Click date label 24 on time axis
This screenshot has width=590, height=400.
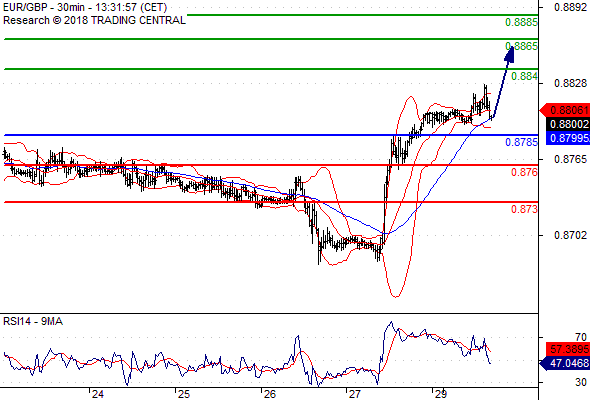tap(97, 394)
